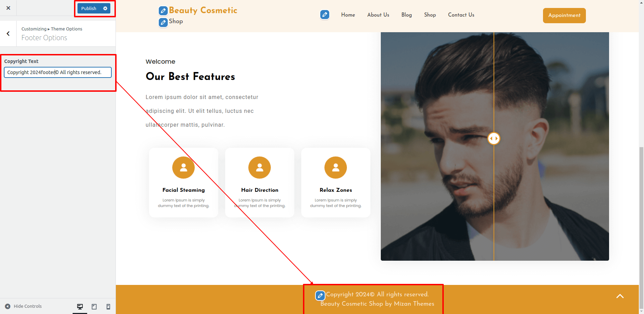The width and height of the screenshot is (644, 314).
Task: Open the Contact Us menu item
Action: pos(461,15)
